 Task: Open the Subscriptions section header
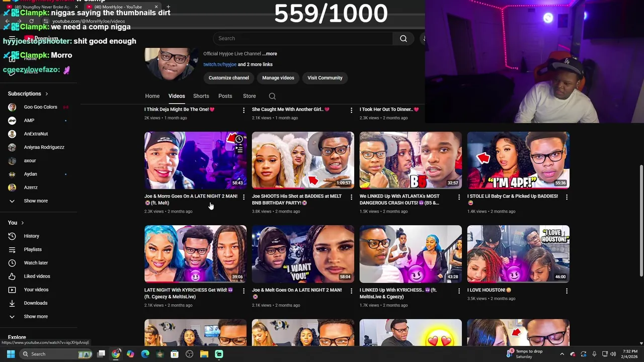(28, 94)
